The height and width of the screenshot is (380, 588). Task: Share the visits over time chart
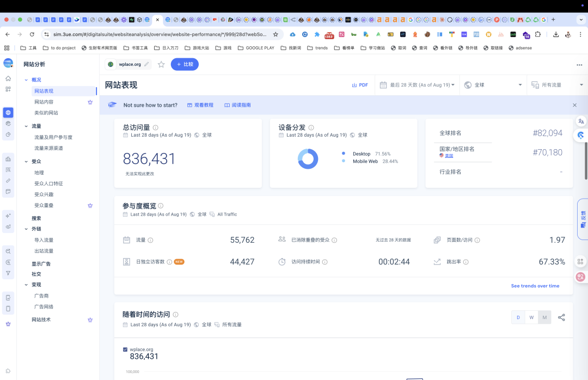(x=561, y=317)
